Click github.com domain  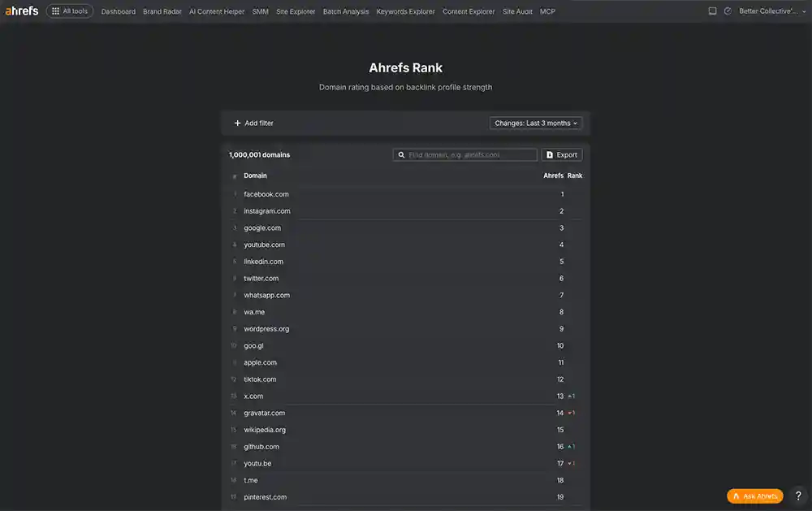pyautogui.click(x=261, y=447)
